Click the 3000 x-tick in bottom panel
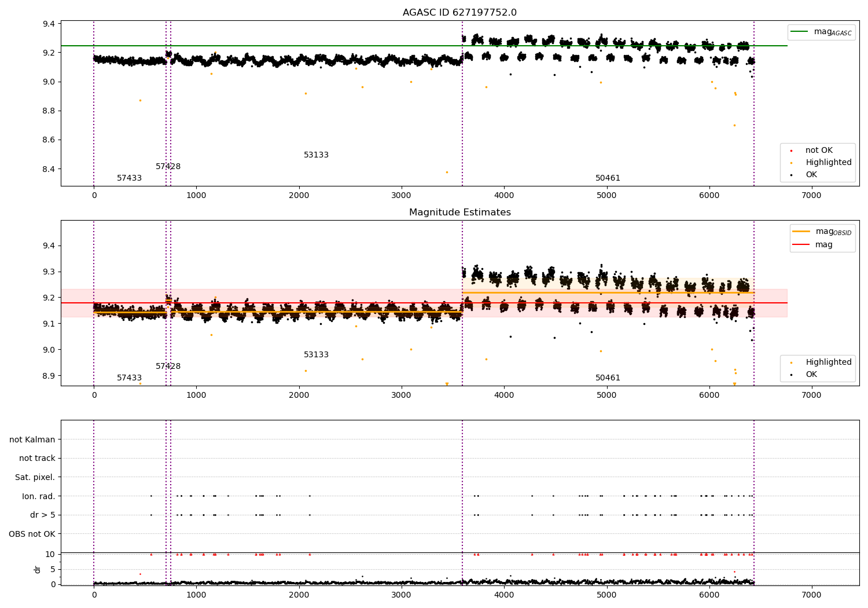The height and width of the screenshot is (608, 868). pyautogui.click(x=402, y=595)
